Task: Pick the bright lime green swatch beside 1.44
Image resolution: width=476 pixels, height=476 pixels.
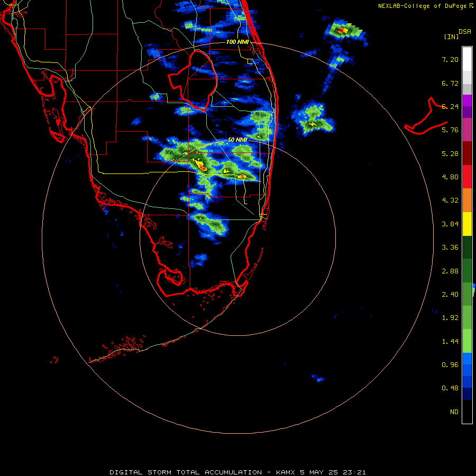Action: 467,341
